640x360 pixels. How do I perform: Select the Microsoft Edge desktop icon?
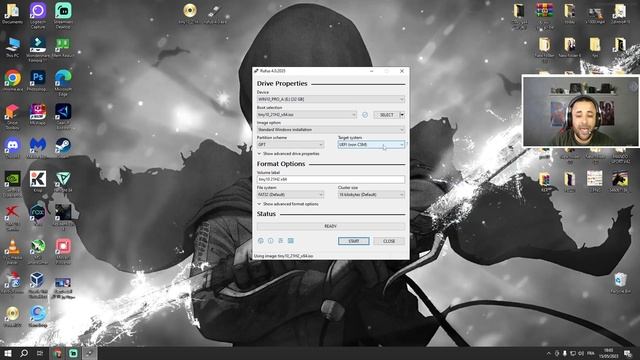tap(63, 83)
